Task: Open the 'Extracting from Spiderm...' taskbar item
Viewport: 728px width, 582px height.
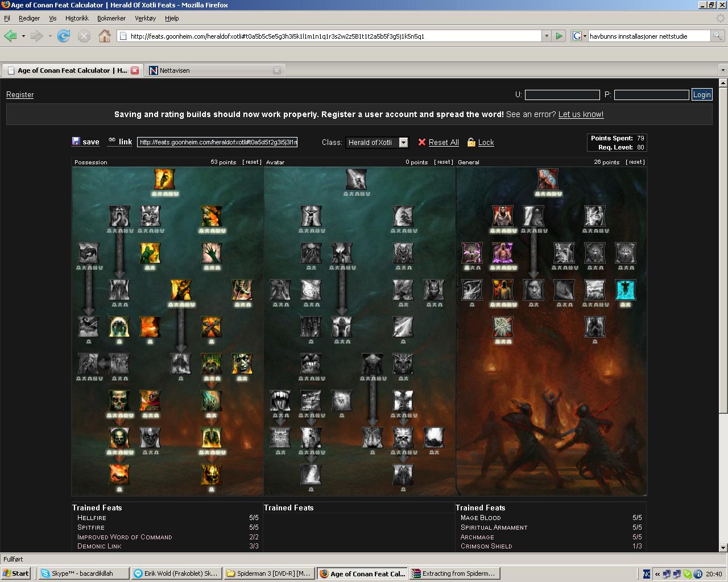Action: point(454,573)
